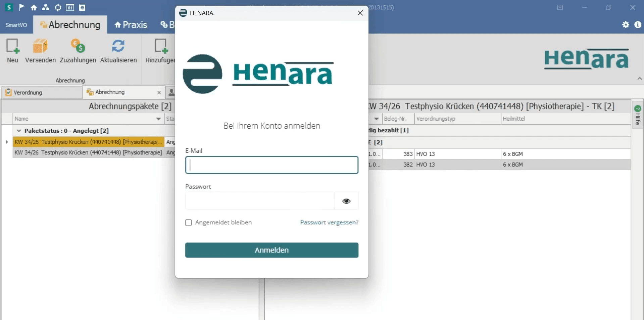Open the Name column filter dropdown

point(158,119)
